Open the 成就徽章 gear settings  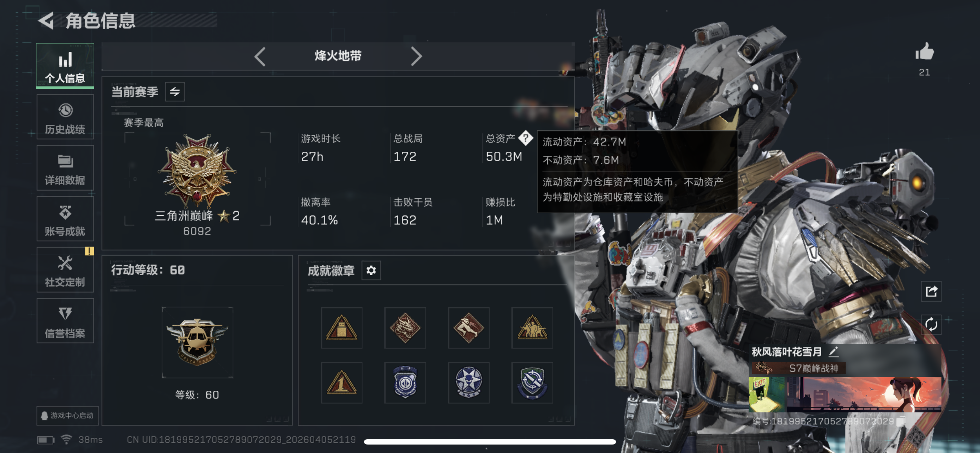pos(371,271)
